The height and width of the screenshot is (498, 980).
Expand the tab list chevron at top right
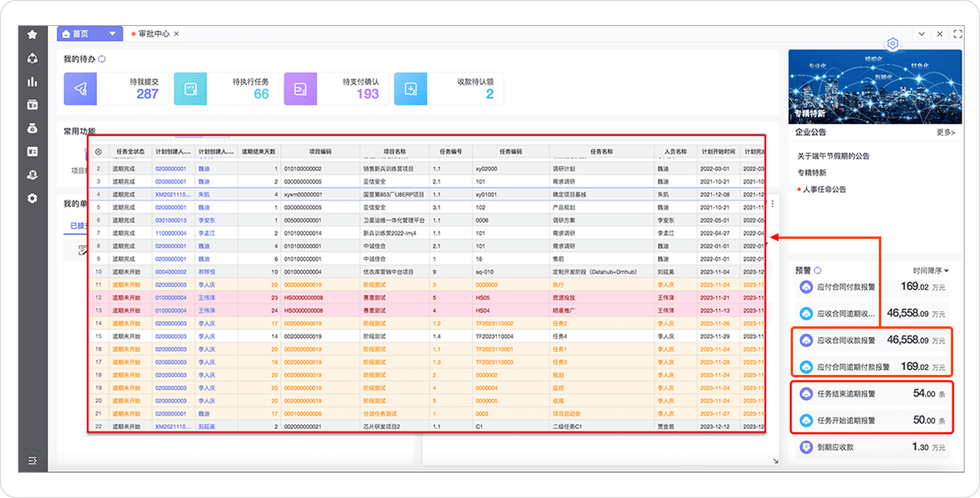921,34
